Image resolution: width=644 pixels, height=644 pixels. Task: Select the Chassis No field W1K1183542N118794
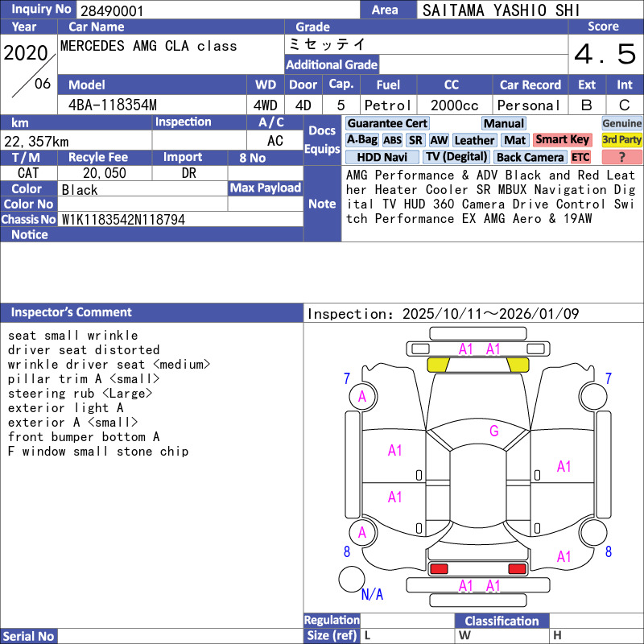point(123,219)
